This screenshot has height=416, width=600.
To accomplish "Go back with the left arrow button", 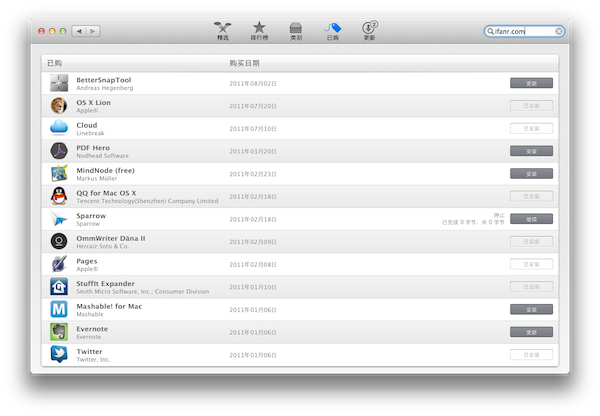I will tap(79, 31).
